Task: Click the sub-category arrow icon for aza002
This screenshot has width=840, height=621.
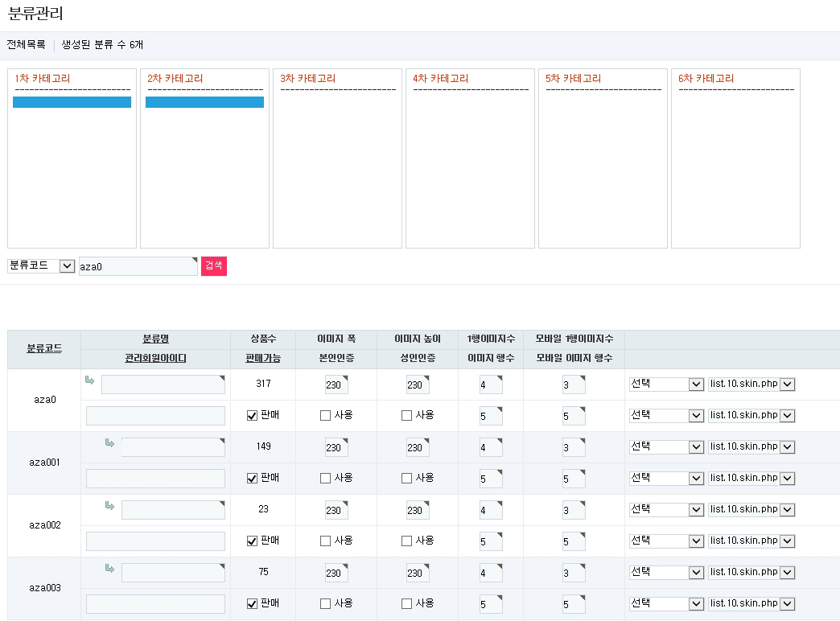Action: coord(109,506)
